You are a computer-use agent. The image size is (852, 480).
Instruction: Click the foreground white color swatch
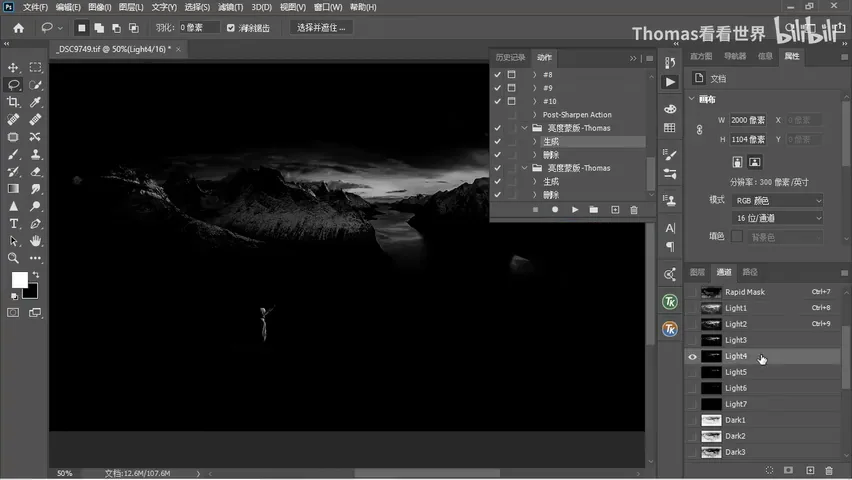(x=20, y=279)
